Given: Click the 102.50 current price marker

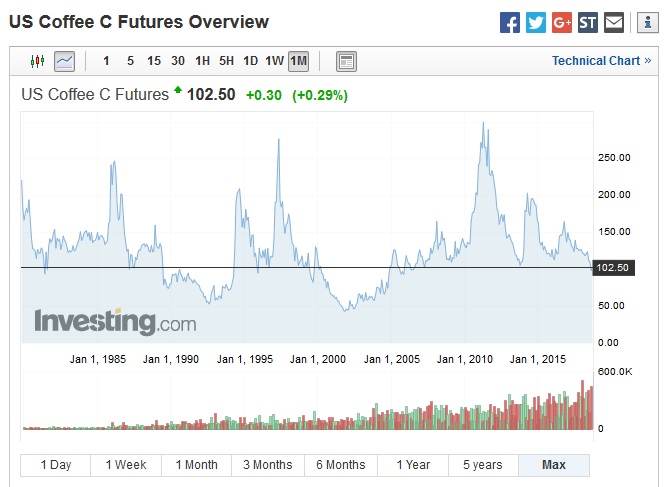Looking at the screenshot, I should (611, 267).
